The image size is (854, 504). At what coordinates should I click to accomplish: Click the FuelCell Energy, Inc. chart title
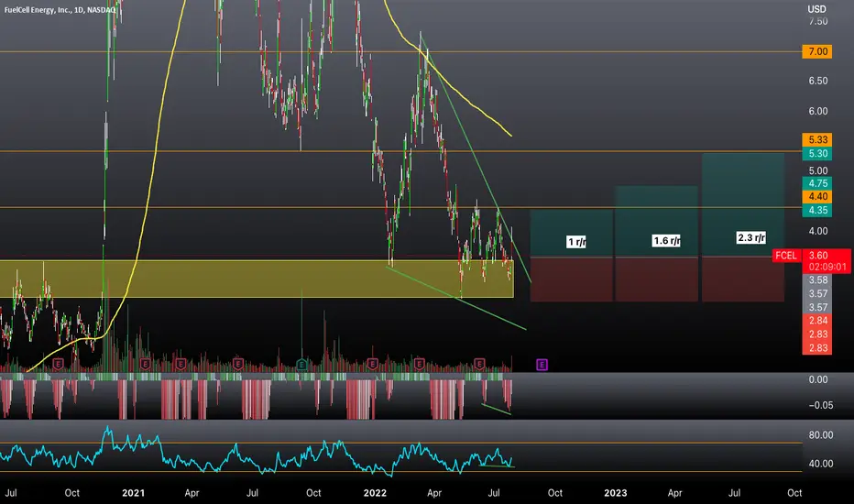[60, 10]
